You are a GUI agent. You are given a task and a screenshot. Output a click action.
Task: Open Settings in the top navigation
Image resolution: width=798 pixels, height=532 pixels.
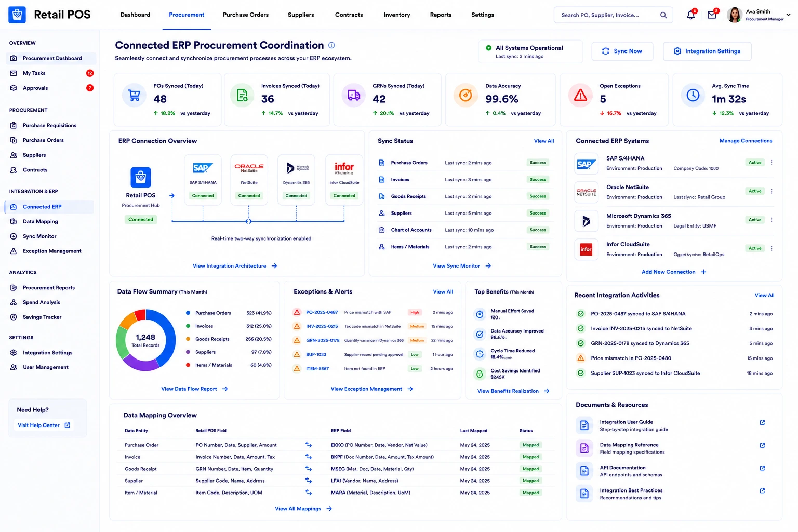(x=483, y=15)
